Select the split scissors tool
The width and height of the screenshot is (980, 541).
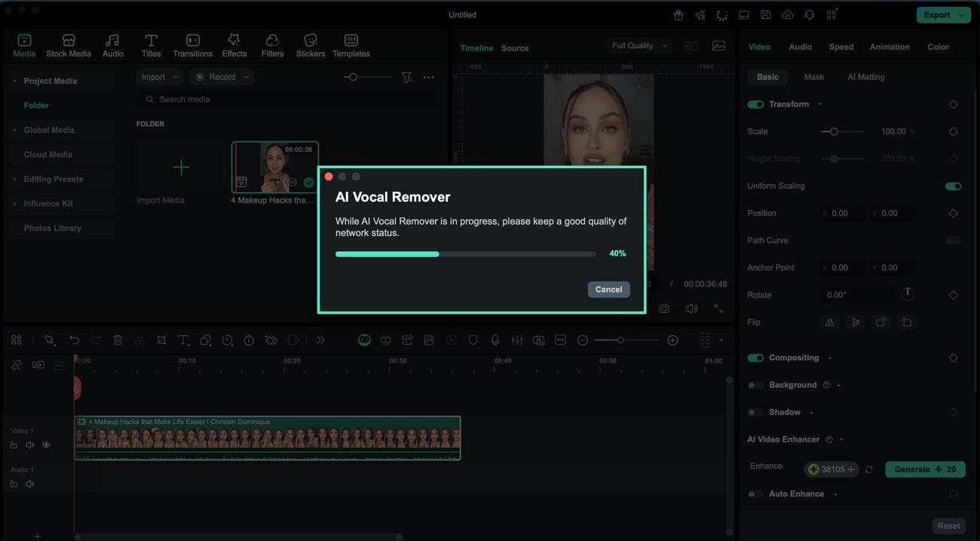coord(139,341)
